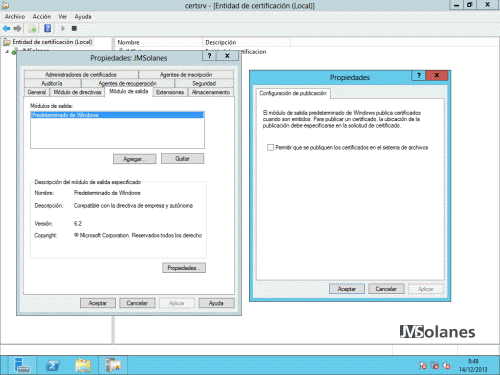Open the Acción menu
The image size is (500, 375).
[x=42, y=16]
